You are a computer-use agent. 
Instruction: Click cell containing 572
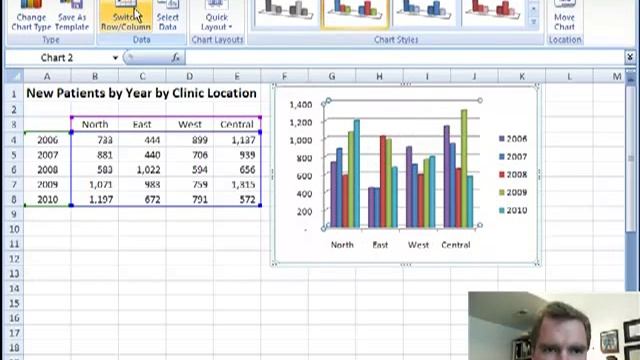pos(237,200)
